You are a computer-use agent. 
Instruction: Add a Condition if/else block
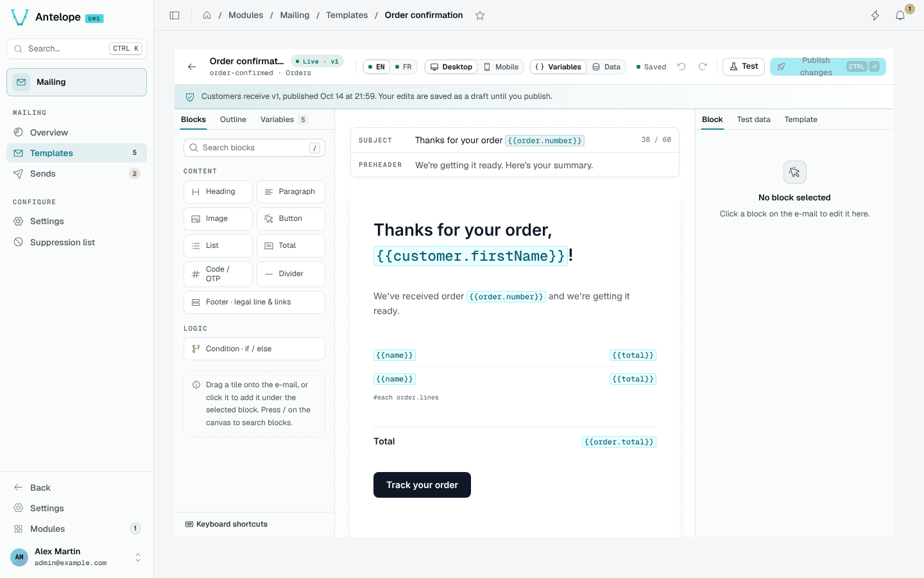pyautogui.click(x=254, y=349)
